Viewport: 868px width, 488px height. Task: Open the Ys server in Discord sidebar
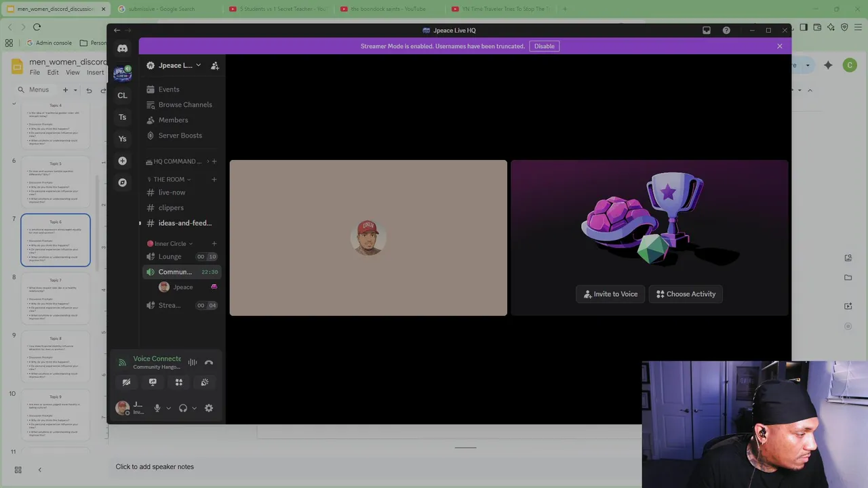coord(122,138)
